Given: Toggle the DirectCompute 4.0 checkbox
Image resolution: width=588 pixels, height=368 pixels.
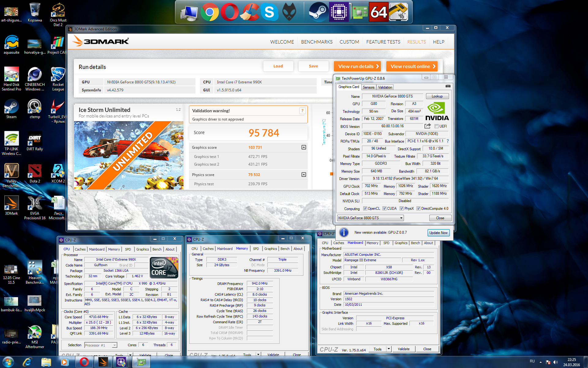Looking at the screenshot, I should (x=418, y=209).
